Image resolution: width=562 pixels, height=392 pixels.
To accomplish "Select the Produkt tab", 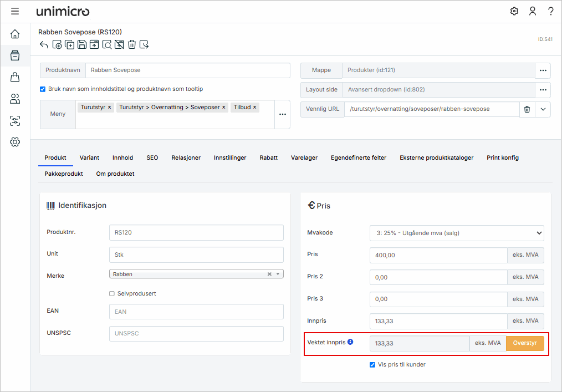I will (x=55, y=158).
